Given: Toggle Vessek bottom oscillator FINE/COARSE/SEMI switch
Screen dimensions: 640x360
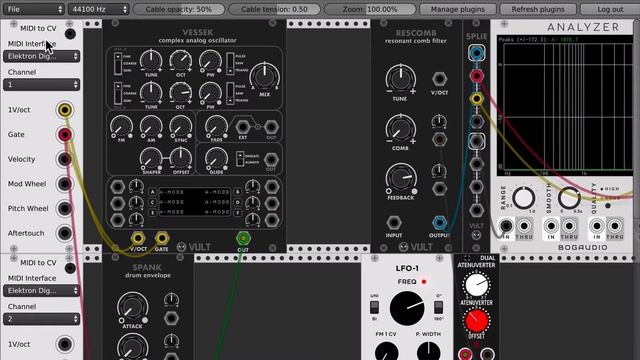Looking at the screenshot, I should pos(118,93).
